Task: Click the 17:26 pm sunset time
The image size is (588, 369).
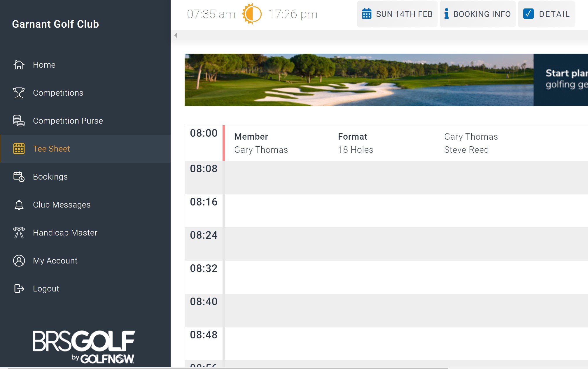Action: pyautogui.click(x=293, y=14)
